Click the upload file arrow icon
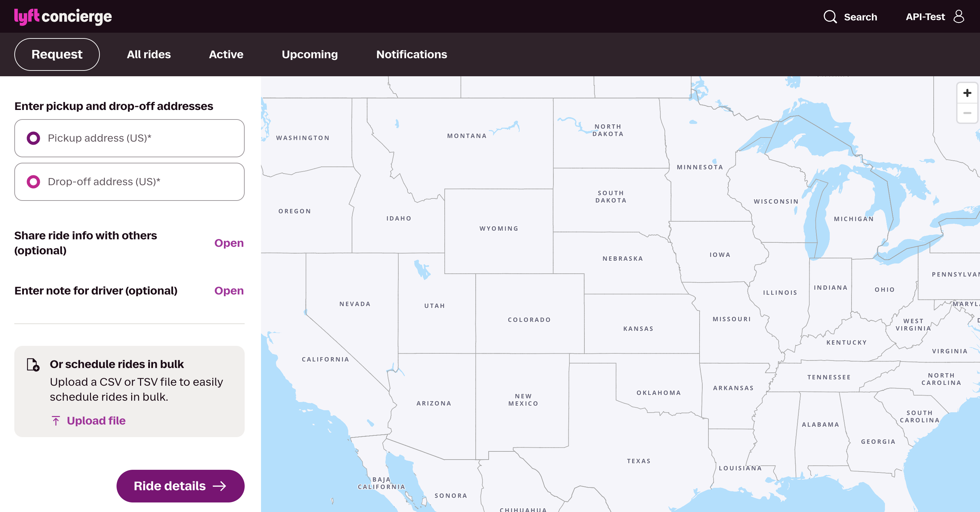This screenshot has width=980, height=512. (56, 421)
